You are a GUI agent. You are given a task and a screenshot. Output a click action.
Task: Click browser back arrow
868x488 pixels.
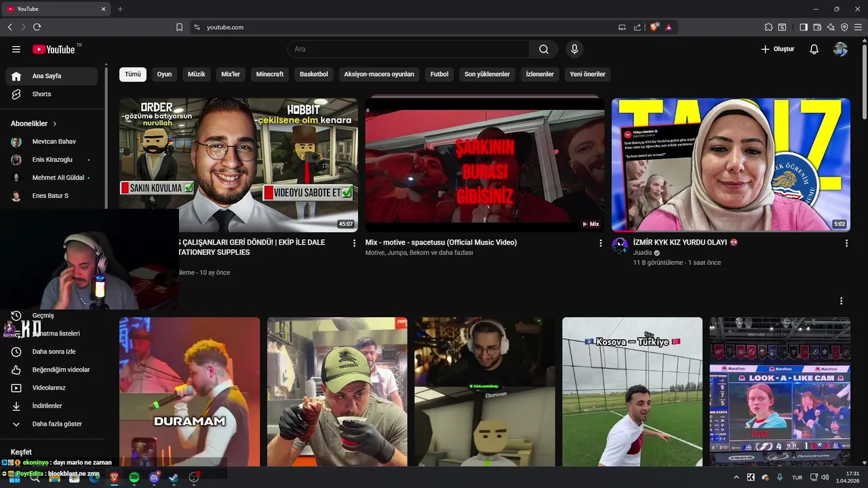click(x=10, y=27)
